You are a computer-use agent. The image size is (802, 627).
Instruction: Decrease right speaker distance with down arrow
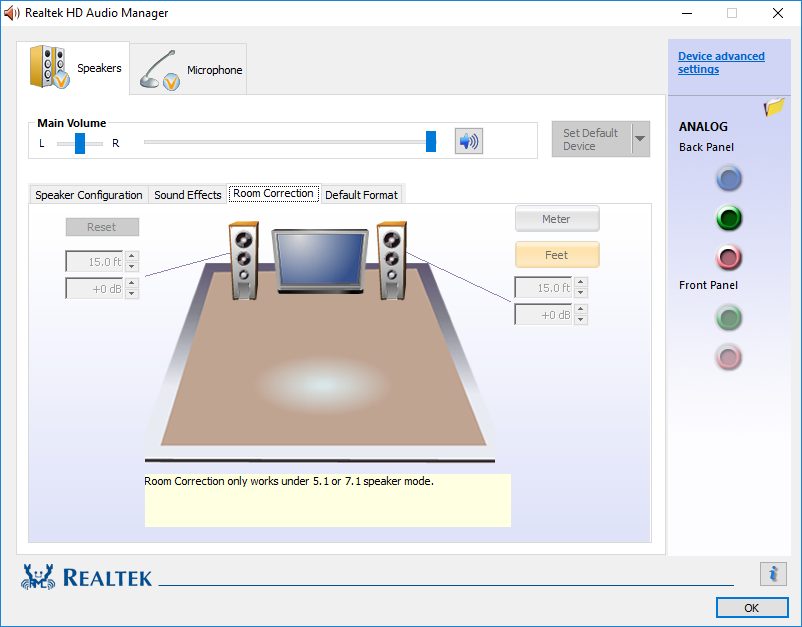581,293
